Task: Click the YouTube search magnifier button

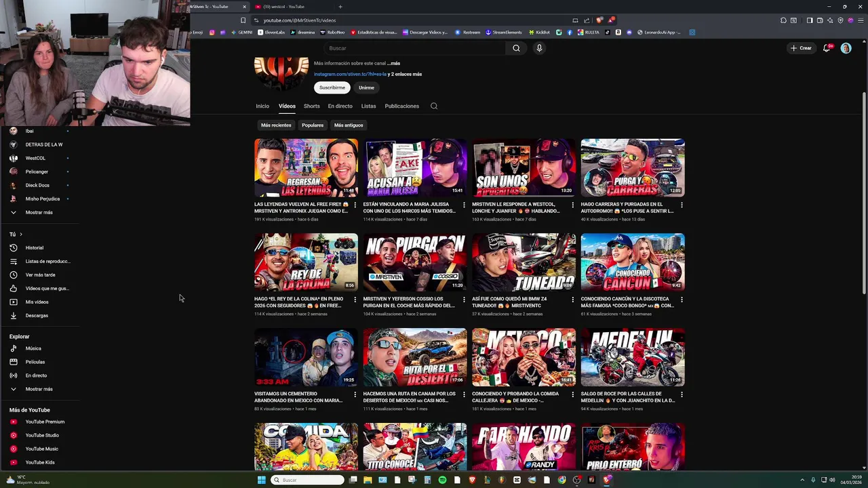Action: [x=516, y=48]
